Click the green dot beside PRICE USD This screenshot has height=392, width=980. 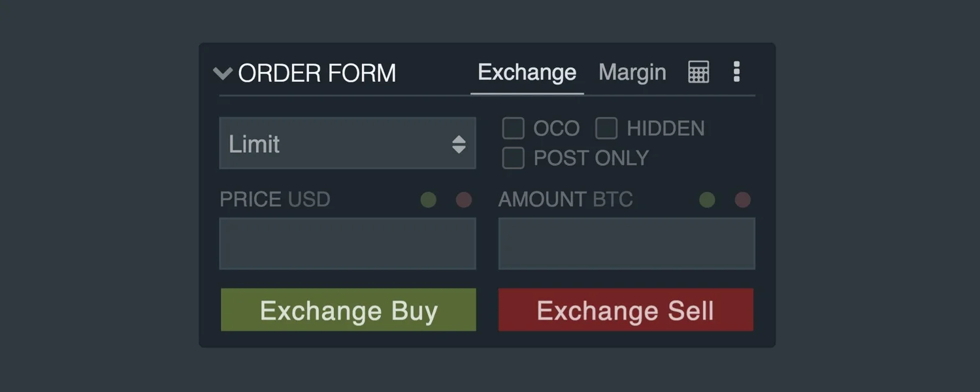428,200
